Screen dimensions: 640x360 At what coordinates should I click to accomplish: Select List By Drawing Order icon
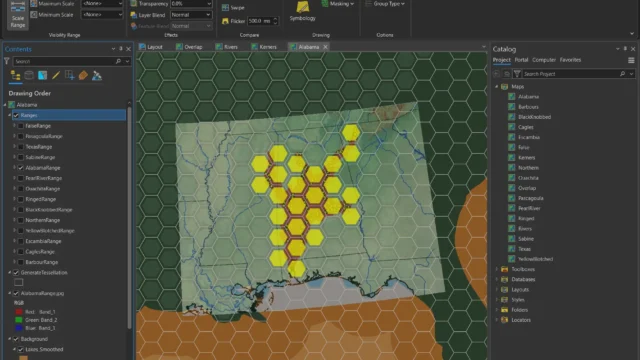[x=16, y=76]
